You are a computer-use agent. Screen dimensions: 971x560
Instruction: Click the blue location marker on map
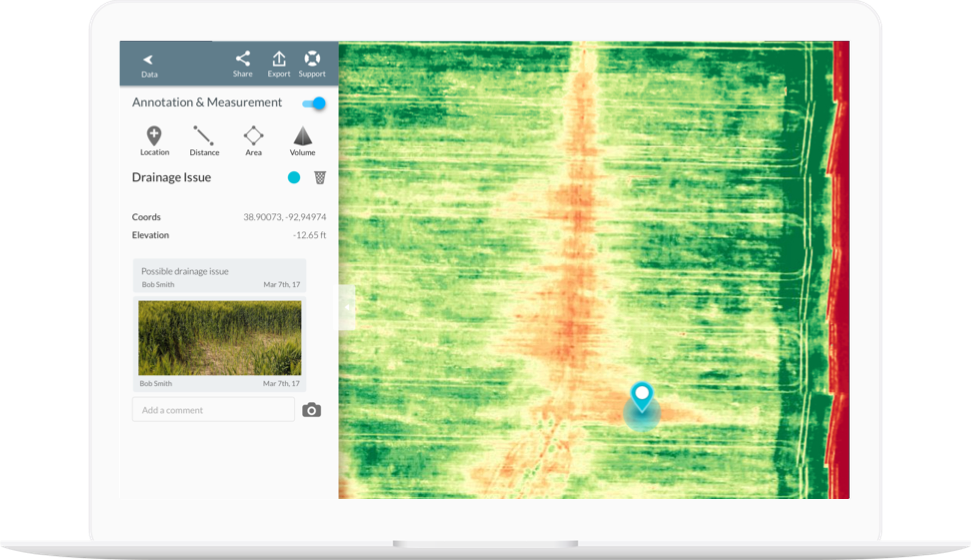642,396
